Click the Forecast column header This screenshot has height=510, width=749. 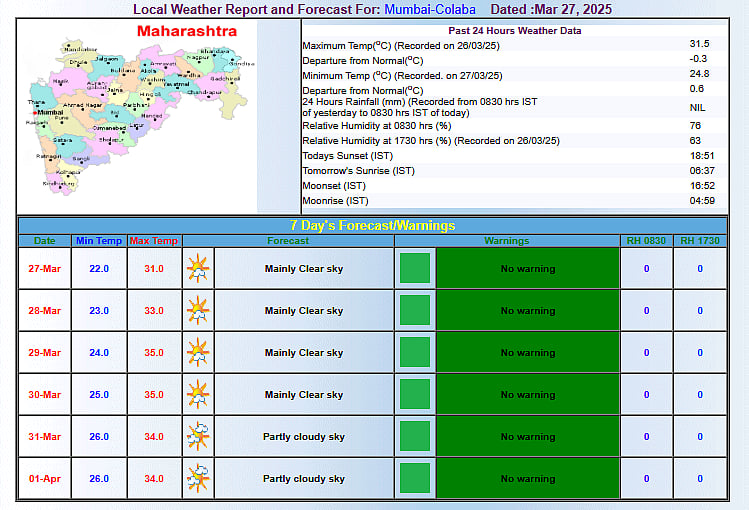pos(288,241)
